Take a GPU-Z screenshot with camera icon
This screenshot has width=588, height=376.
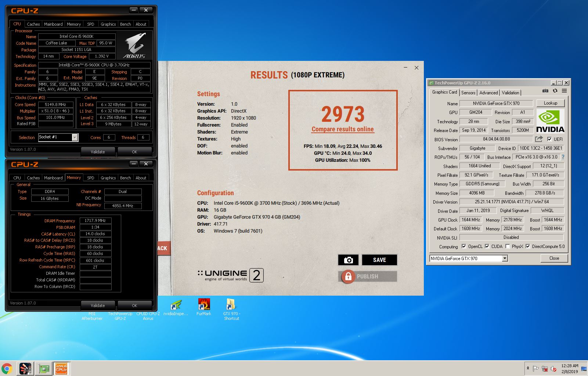(x=545, y=91)
